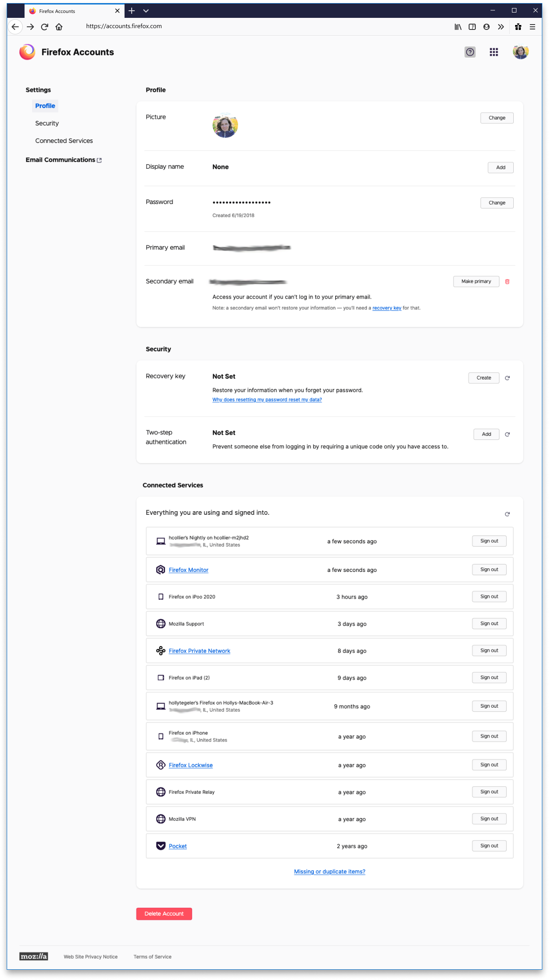Image resolution: width=549 pixels, height=980 pixels.
Task: Show more tools overflow chevrons
Action: 501,27
